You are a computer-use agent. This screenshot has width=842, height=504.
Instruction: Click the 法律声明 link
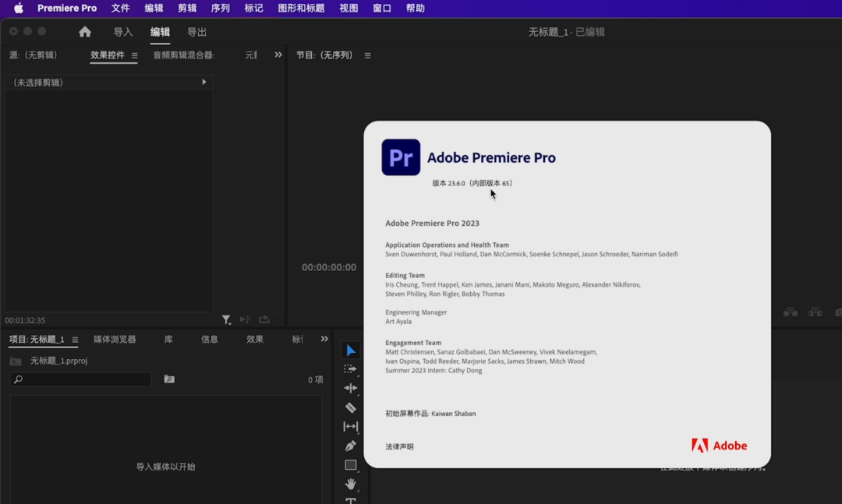point(399,446)
